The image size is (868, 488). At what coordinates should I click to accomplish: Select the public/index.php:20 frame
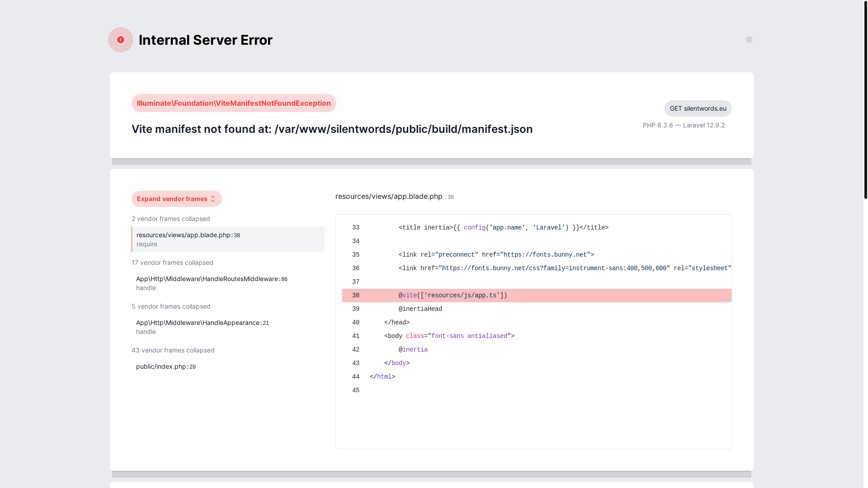228,366
